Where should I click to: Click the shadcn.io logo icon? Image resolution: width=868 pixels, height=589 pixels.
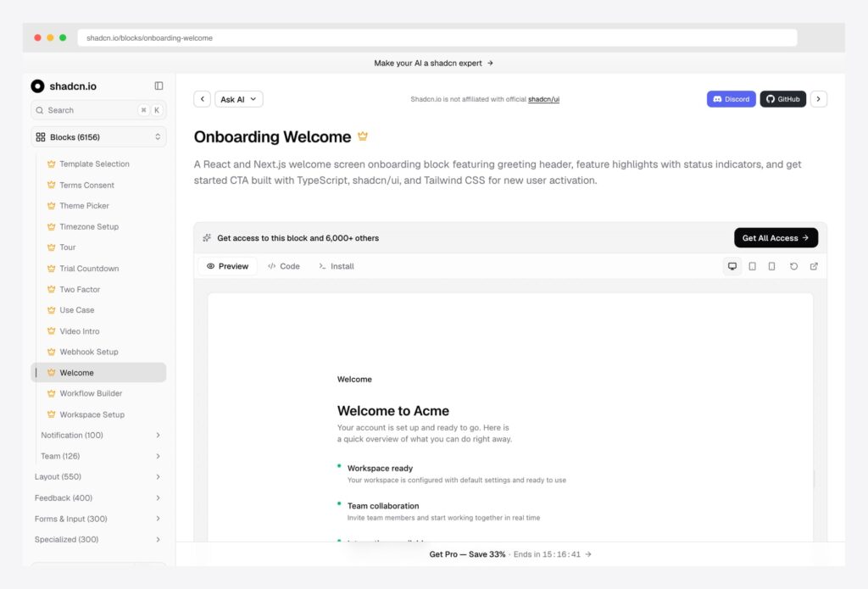click(37, 86)
